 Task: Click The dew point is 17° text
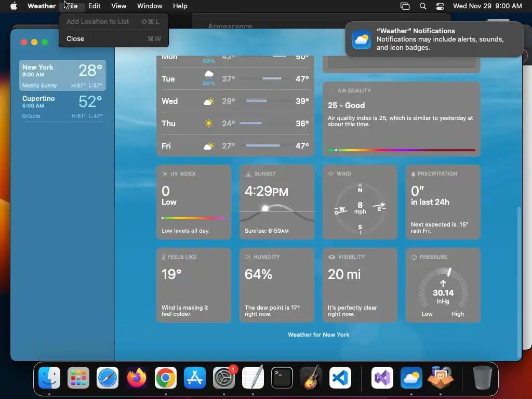272,311
